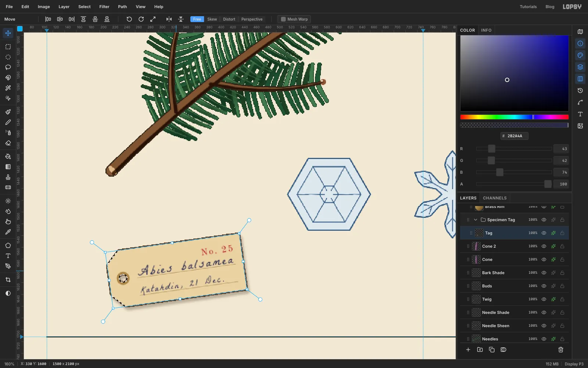Collapse the Specimen Tag group
The height and width of the screenshot is (368, 588).
point(476,220)
